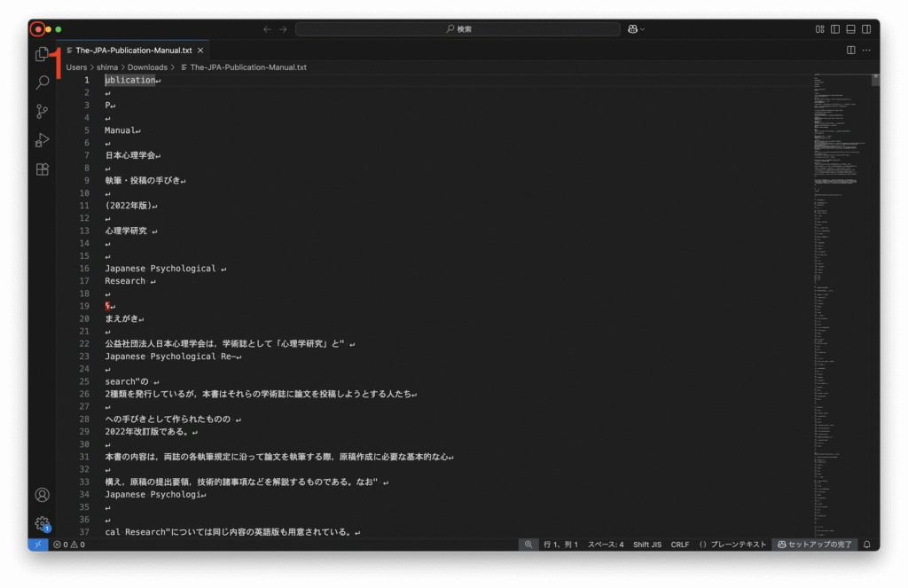Viewport: 908px width, 588px height.
Task: Click ublication text on line 1
Action: (x=130, y=80)
